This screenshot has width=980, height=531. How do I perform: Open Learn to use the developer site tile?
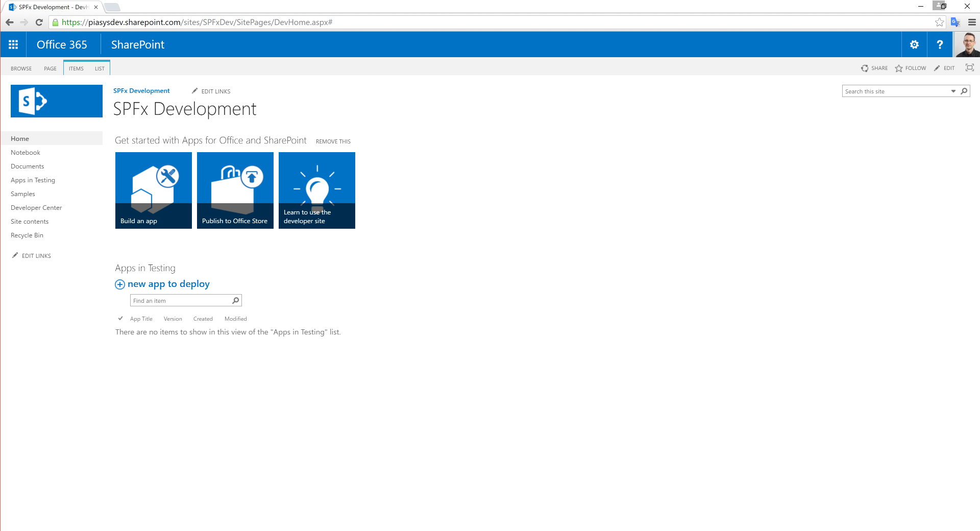click(x=317, y=190)
